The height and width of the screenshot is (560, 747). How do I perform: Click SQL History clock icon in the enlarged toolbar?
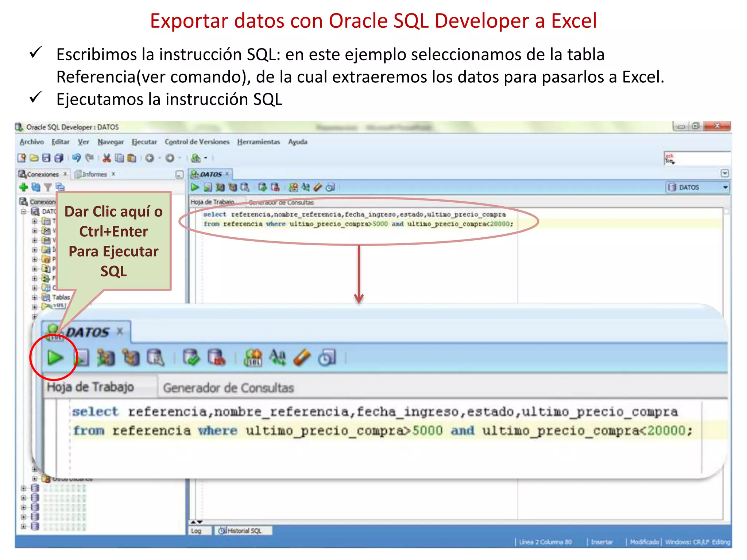(x=327, y=358)
